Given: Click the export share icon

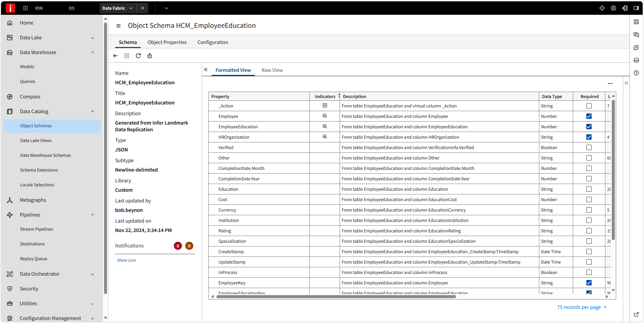Looking at the screenshot, I should pos(150,56).
